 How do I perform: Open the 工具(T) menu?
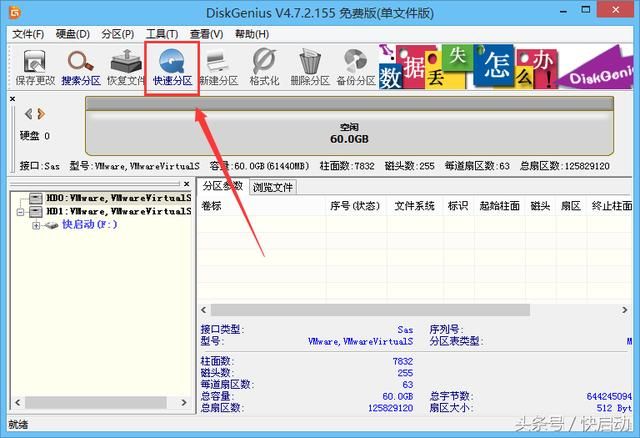[161, 34]
